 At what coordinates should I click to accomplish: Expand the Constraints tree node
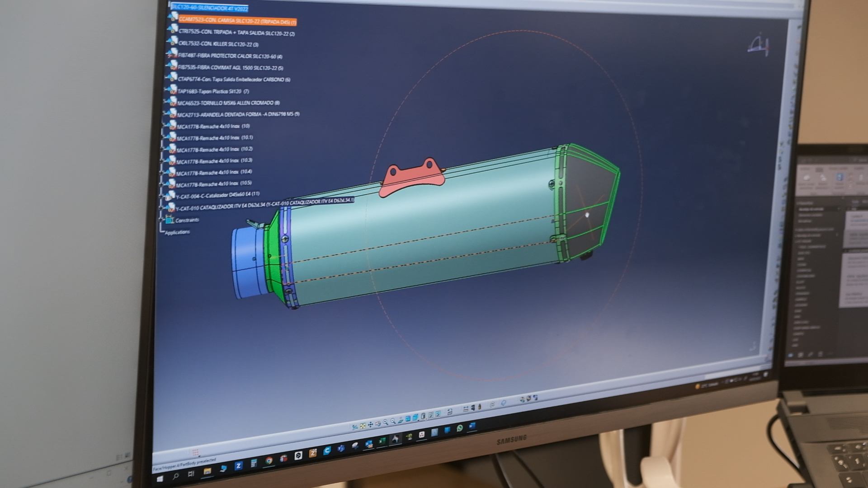click(161, 221)
